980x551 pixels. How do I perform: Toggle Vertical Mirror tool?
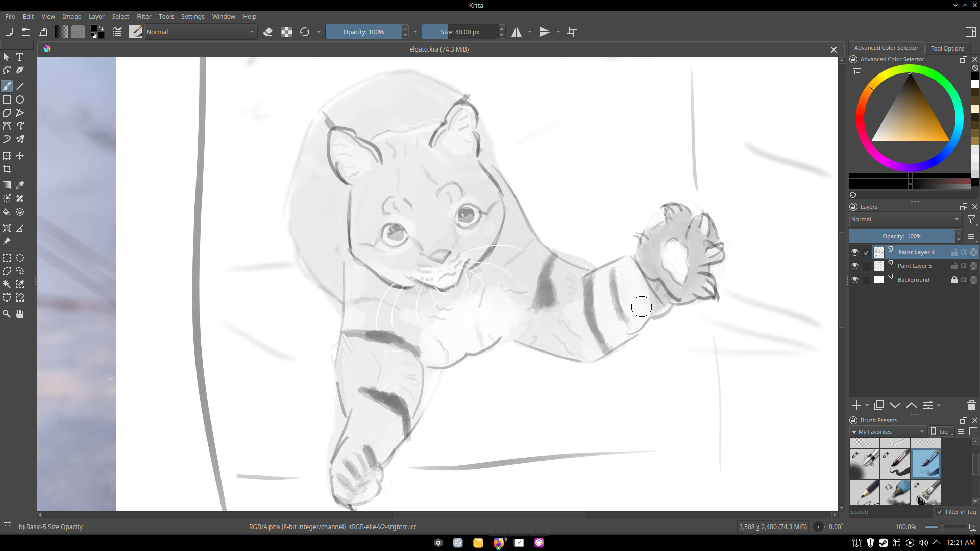(x=545, y=32)
